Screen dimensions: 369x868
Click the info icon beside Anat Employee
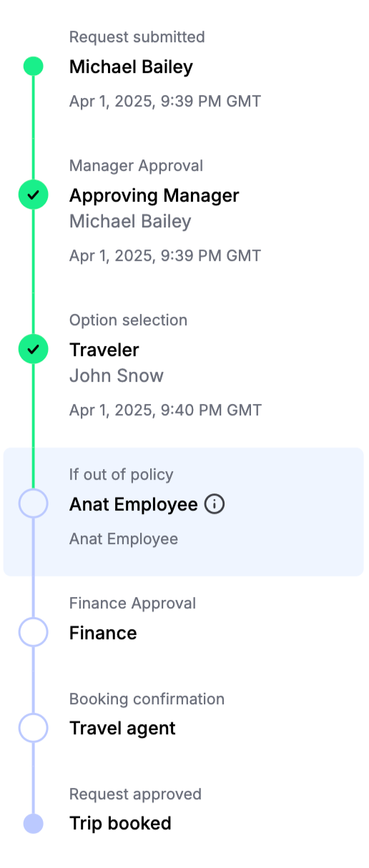coord(215,504)
